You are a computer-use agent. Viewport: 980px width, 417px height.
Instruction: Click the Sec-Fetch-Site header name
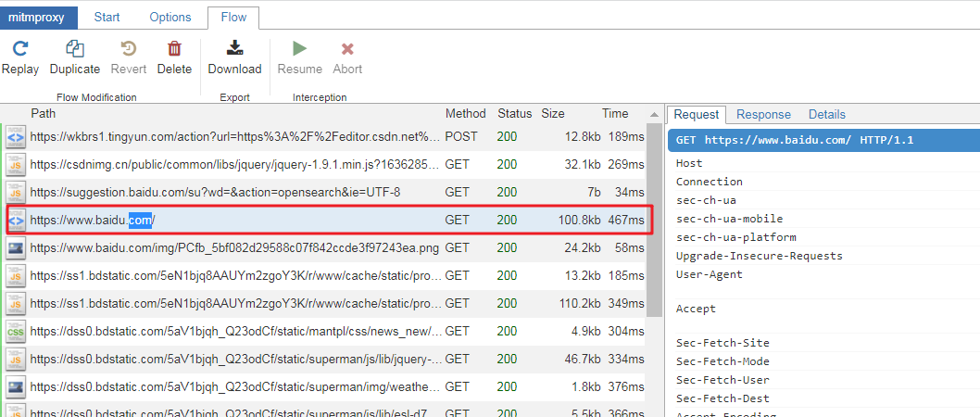pyautogui.click(x=722, y=343)
